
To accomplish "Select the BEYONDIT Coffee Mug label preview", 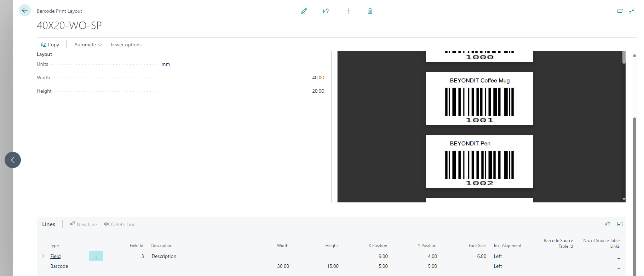I will [x=479, y=98].
